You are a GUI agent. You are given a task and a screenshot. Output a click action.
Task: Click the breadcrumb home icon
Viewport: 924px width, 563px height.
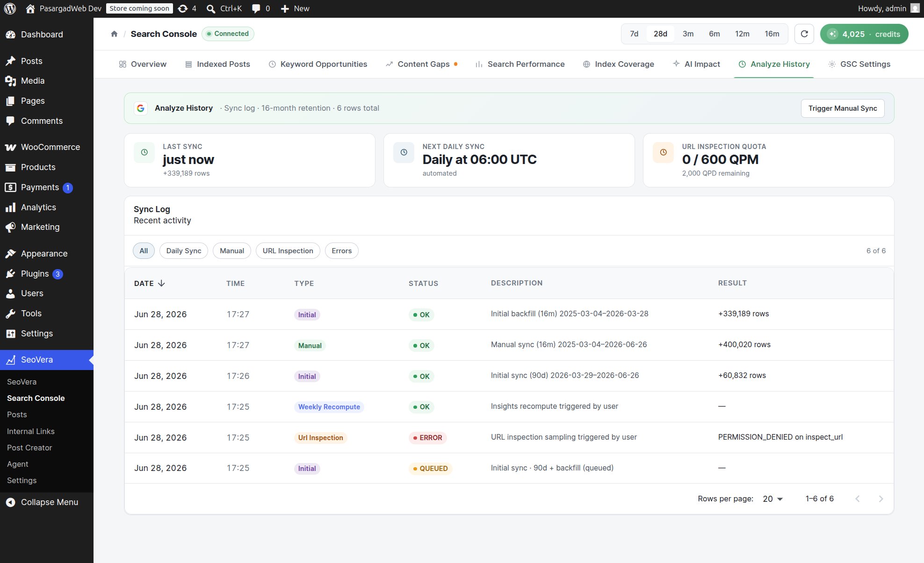click(114, 34)
